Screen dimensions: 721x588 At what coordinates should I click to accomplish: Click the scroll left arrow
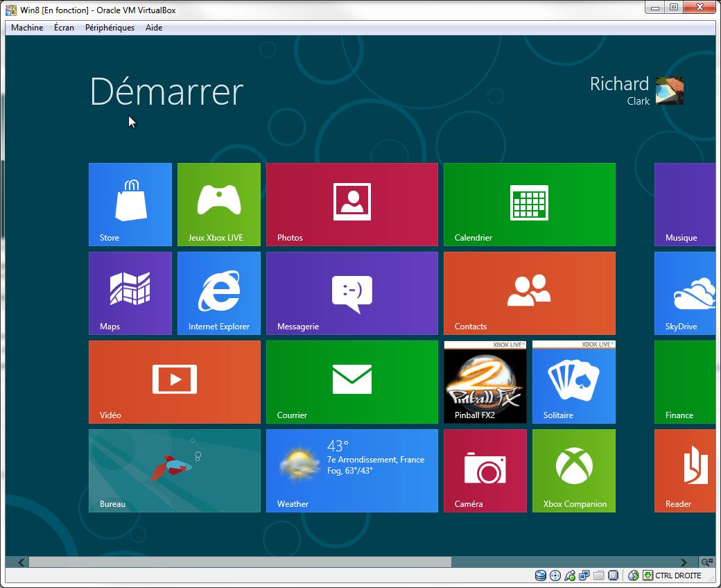point(21,562)
